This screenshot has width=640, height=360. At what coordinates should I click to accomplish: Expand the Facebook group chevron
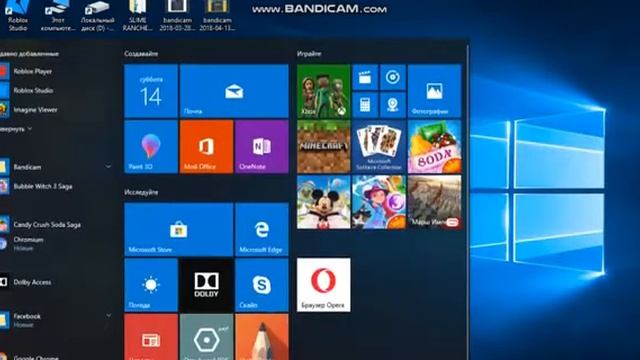tap(108, 316)
